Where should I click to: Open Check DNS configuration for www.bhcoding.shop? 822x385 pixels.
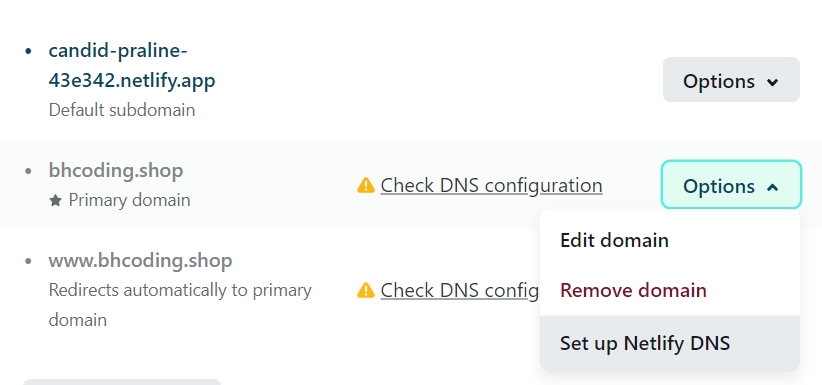(460, 290)
